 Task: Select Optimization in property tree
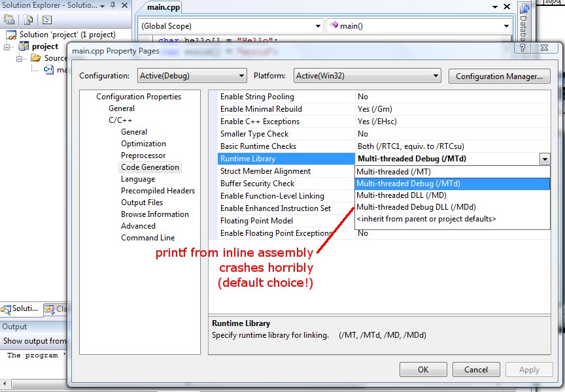[143, 144]
